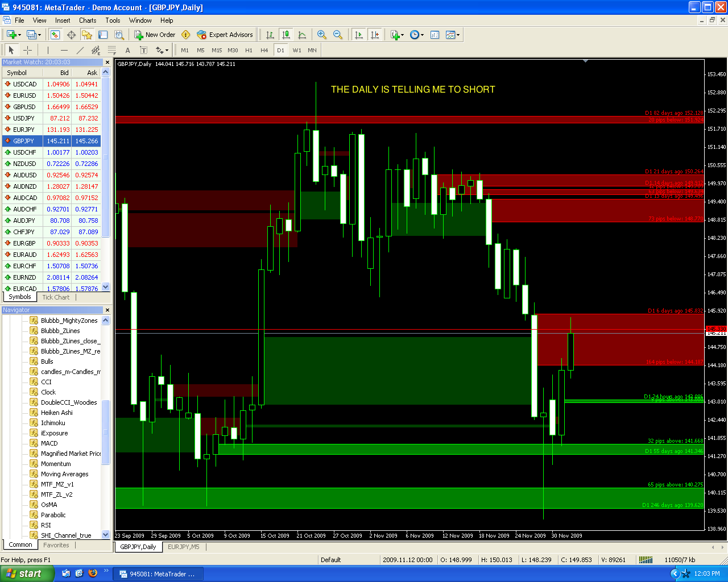Show hidden system tray icons
Screen dimensions: 728x582
tap(675, 573)
